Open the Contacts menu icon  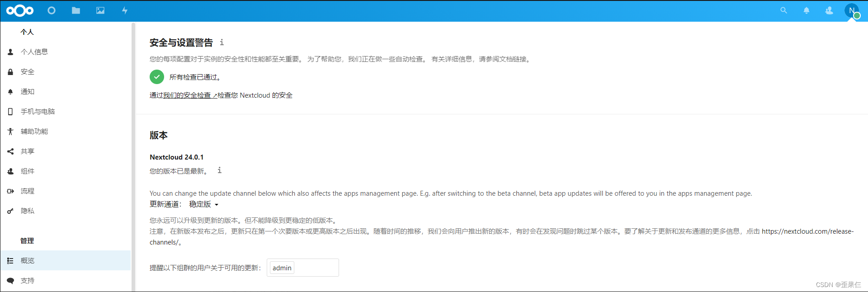(x=829, y=10)
